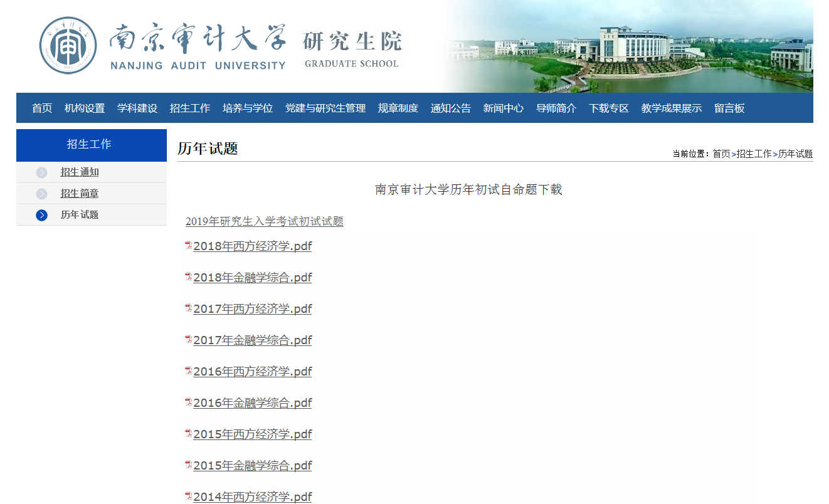Click the PDF icon beside 2017年金融学综合.pdf
The height and width of the screenshot is (504, 829).
pos(188,340)
